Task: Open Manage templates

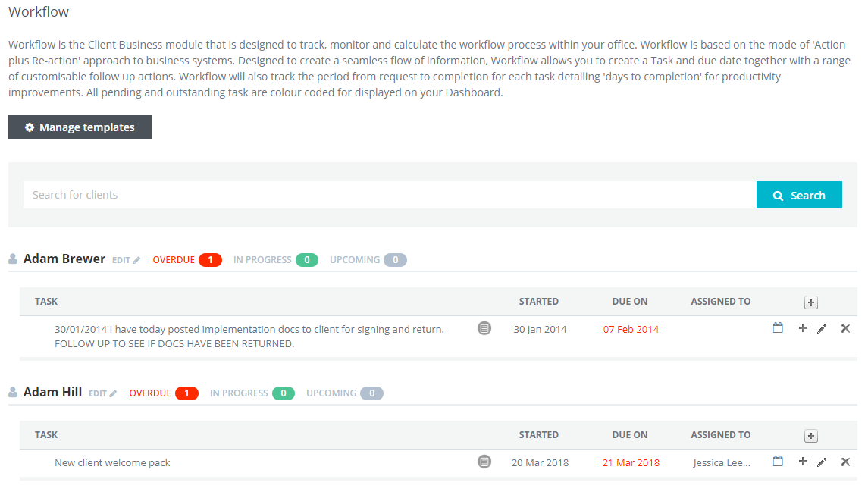Action: click(x=80, y=127)
